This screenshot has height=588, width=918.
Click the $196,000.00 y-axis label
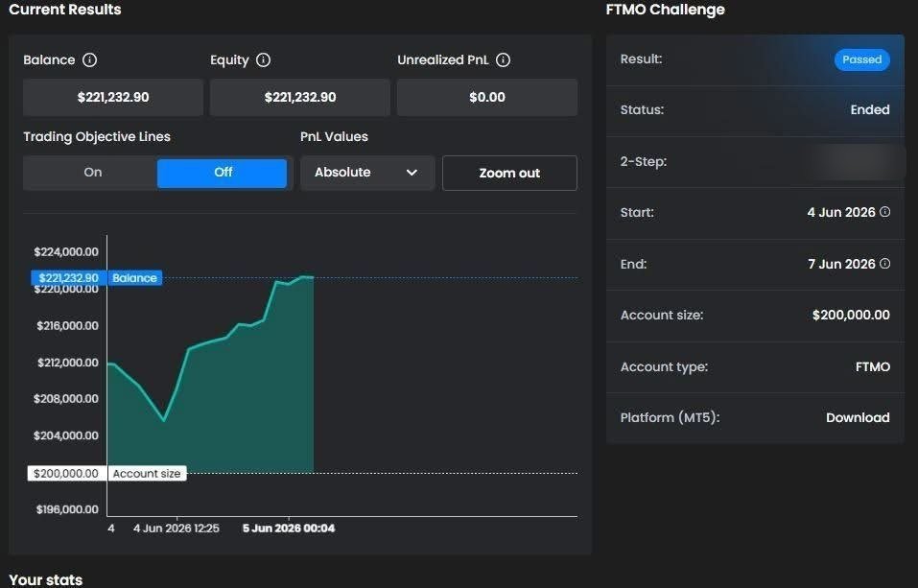67,509
